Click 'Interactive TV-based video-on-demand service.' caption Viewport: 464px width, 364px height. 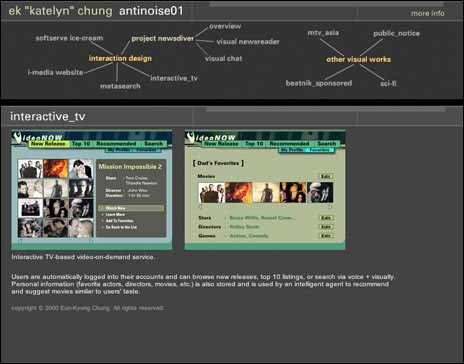tap(83, 257)
